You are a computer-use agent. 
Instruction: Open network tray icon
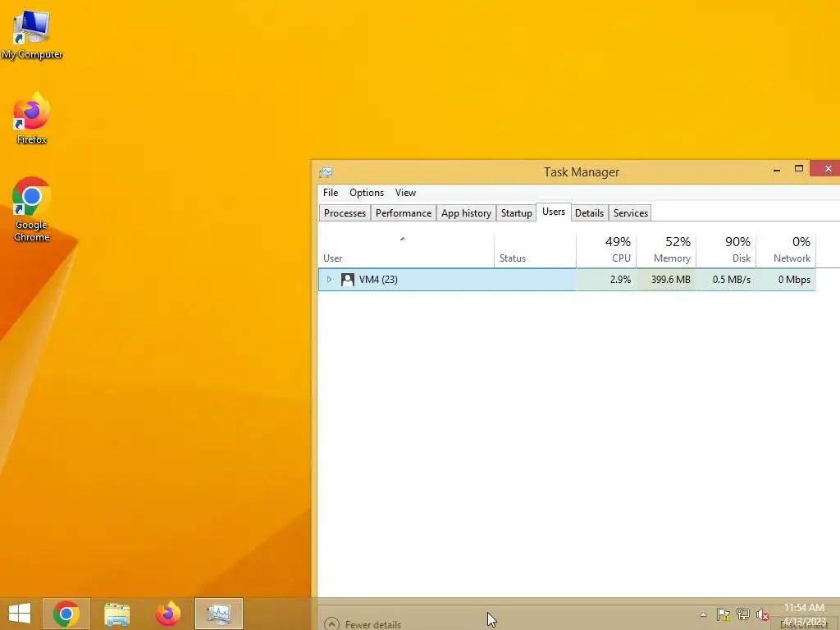pyautogui.click(x=743, y=614)
